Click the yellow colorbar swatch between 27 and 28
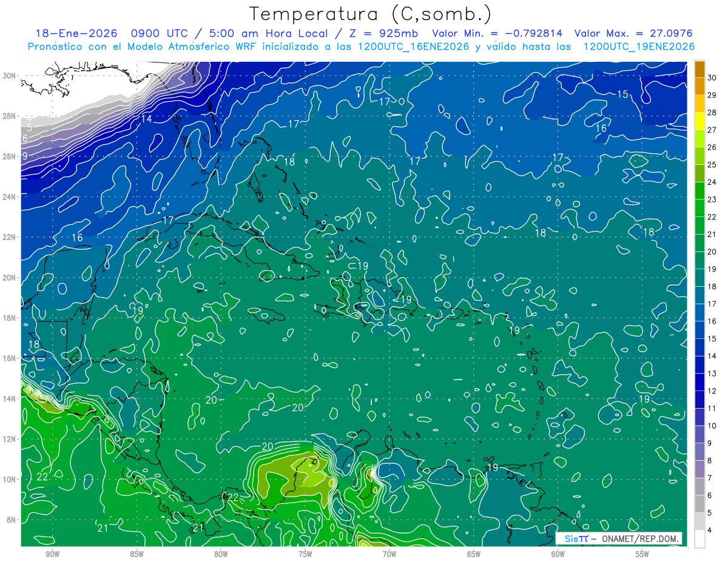Image resolution: width=728 pixels, height=562 pixels. coord(700,121)
